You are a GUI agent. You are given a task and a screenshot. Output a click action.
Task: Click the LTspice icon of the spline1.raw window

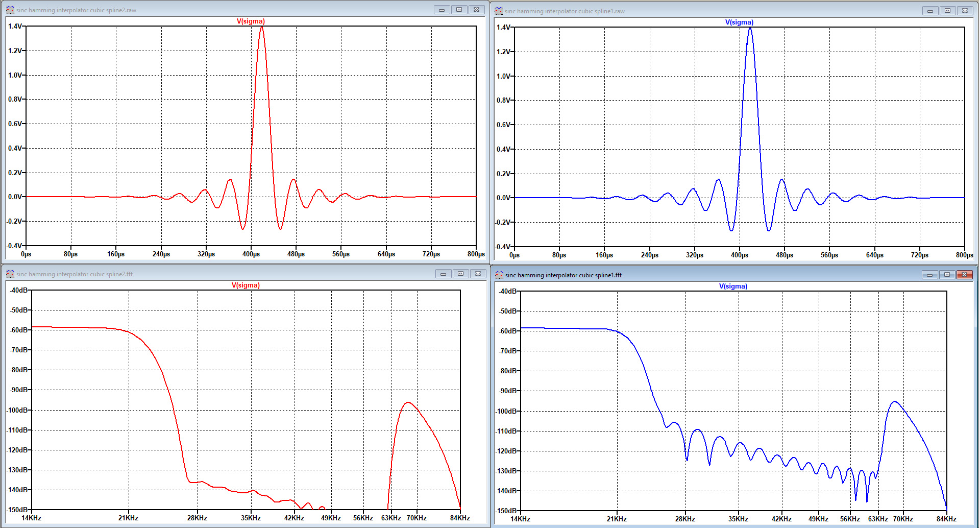point(499,11)
